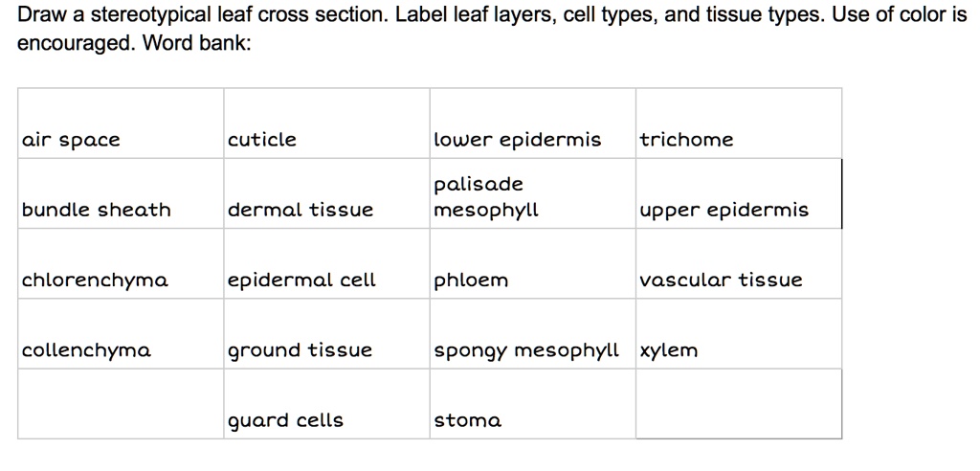Select the "dermal tissue" cell

301,210
